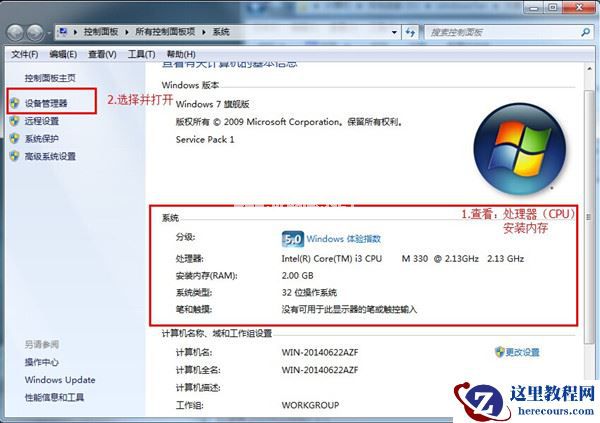Image resolution: width=600 pixels, height=423 pixels.
Task: Click the 32 位操作系统 value
Action: click(309, 292)
